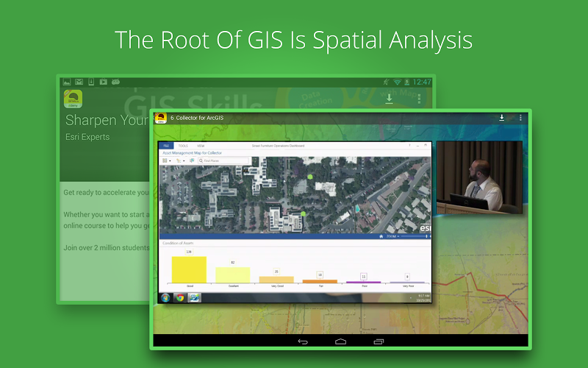This screenshot has height=368, width=588.
Task: Click the Chrome icon in the dashboard taskbar
Action: coord(180,298)
